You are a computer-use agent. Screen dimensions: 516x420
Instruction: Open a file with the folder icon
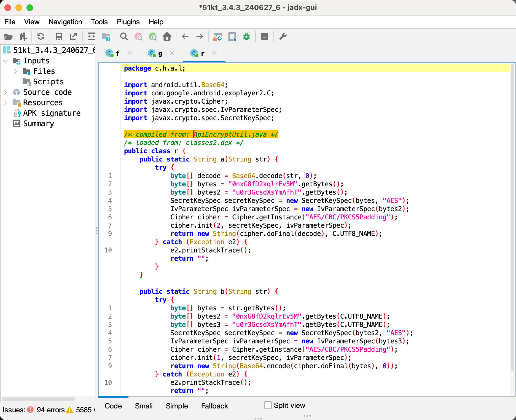(x=8, y=36)
